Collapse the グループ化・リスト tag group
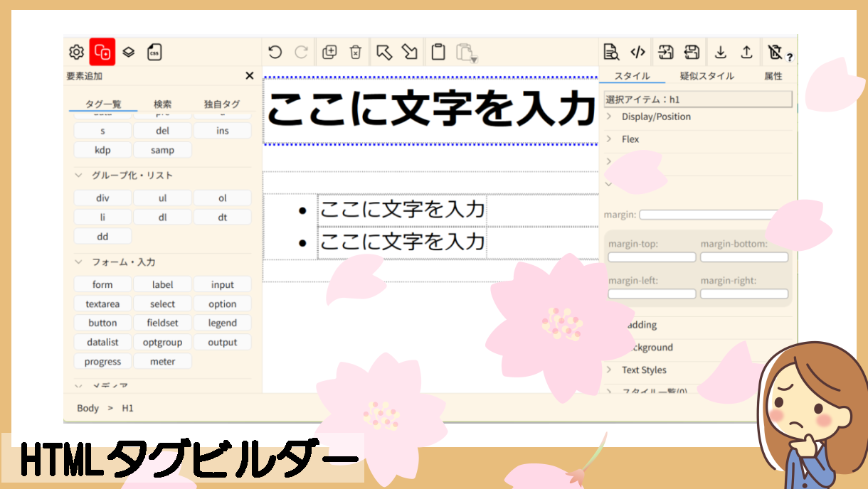The image size is (868, 489). click(x=78, y=176)
